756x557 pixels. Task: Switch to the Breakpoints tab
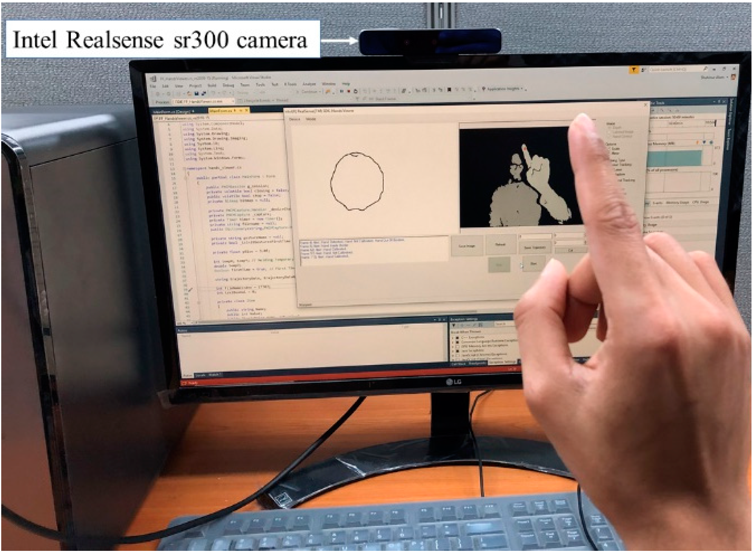click(x=477, y=363)
